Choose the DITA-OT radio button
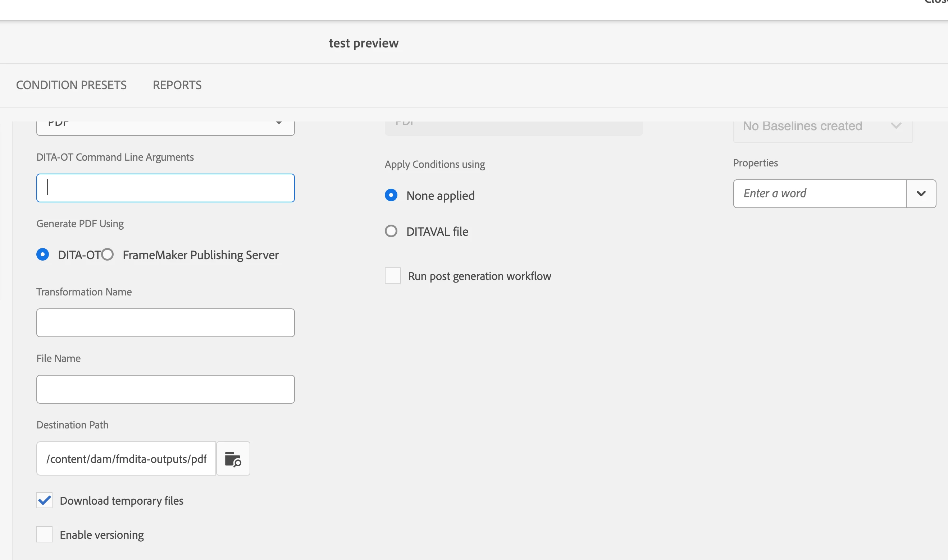 (43, 255)
